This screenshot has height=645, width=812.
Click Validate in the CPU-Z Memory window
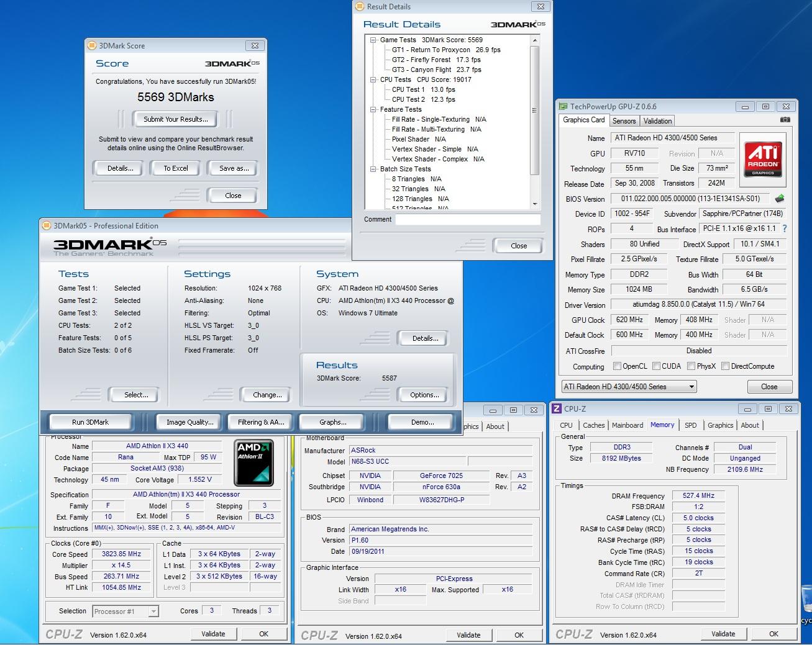click(723, 634)
